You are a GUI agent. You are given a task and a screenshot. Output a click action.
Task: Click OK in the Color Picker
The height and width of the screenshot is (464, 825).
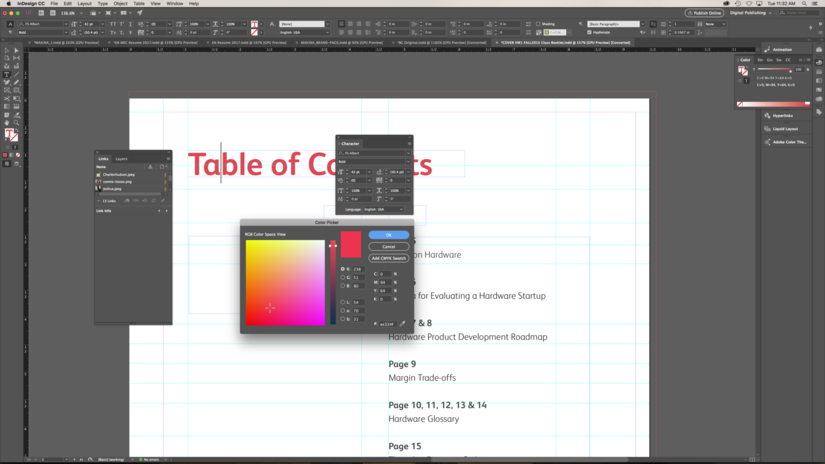(389, 235)
